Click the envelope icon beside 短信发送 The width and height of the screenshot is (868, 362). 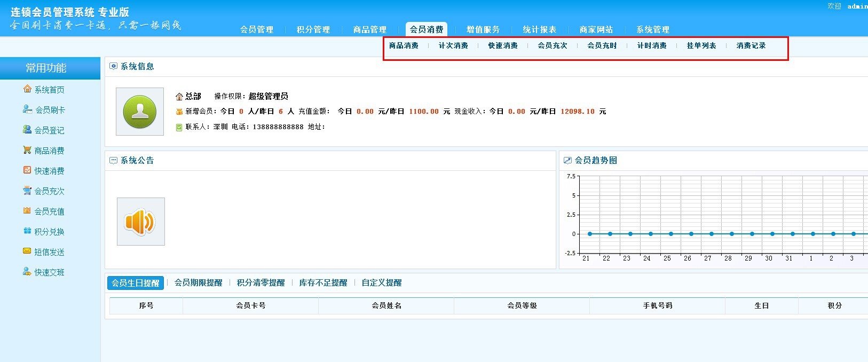27,251
